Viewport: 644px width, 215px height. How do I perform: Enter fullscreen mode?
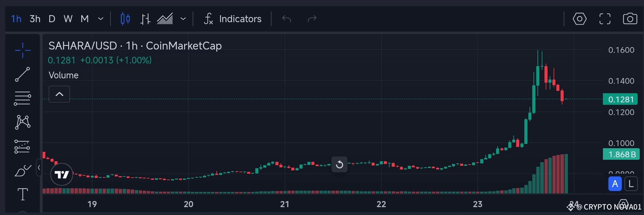pyautogui.click(x=605, y=19)
